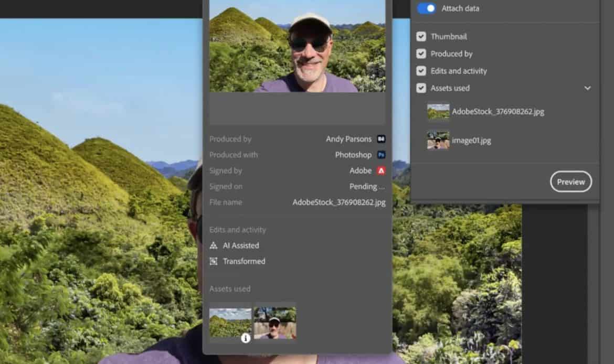Collapse the Assets used section chevron
614x364 pixels.
[x=588, y=88]
